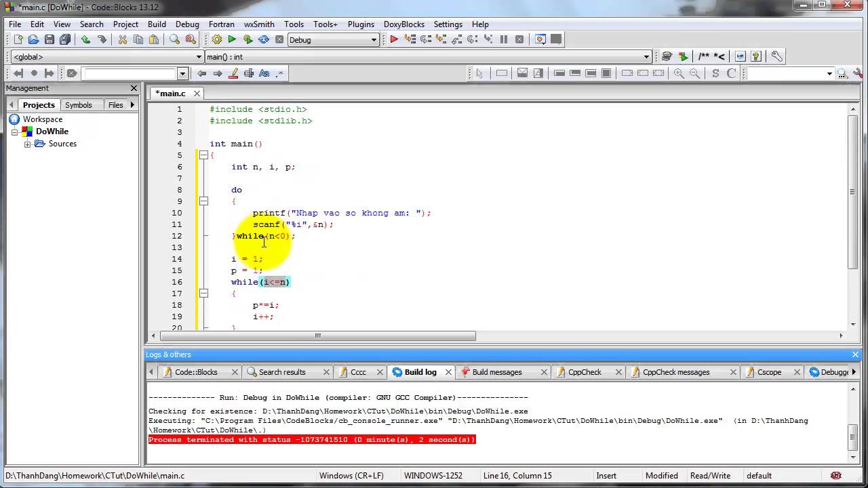Expand the Sources folder node
The width and height of the screenshot is (868, 488).
click(x=28, y=144)
